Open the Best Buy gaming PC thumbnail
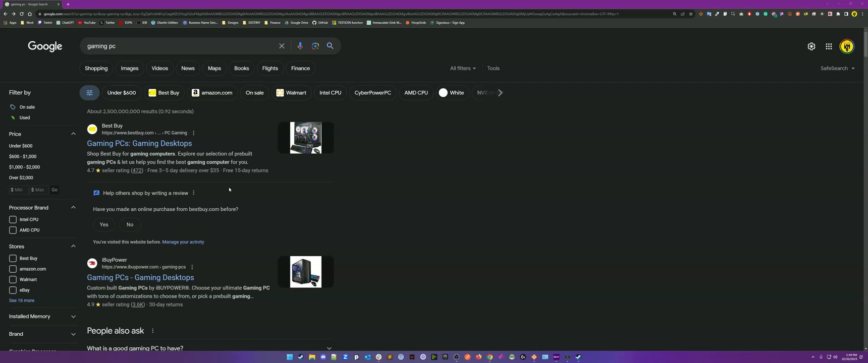 306,138
